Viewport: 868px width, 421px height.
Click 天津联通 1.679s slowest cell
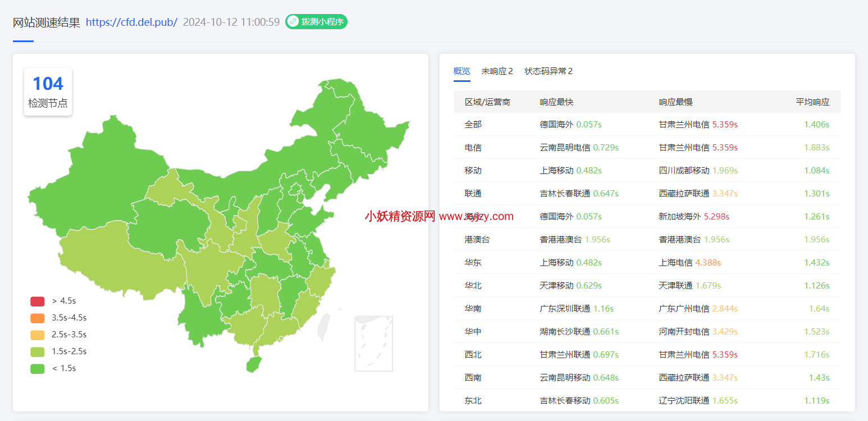pos(690,286)
